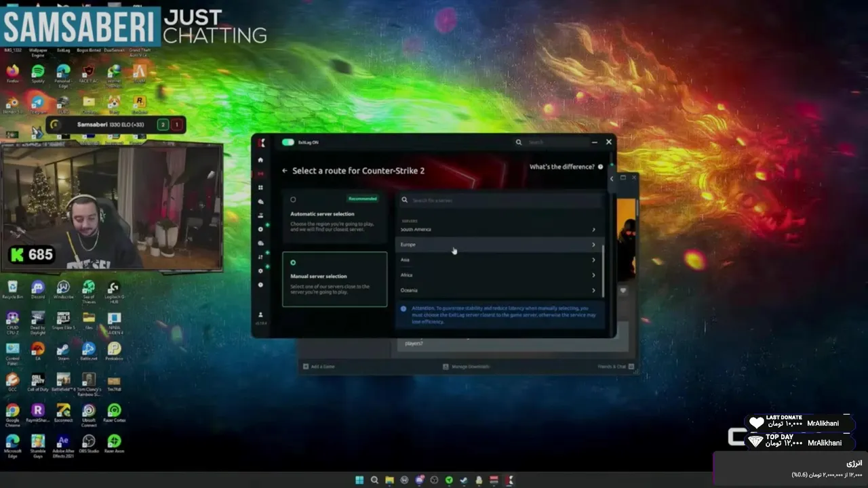
Task: Open Adobe After Effects 2021 shortcut
Action: 63,446
